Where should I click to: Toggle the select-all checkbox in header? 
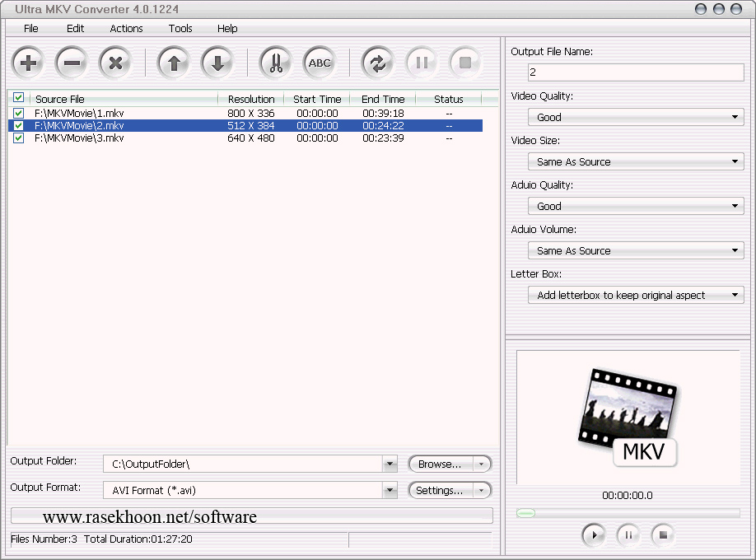pos(18,99)
